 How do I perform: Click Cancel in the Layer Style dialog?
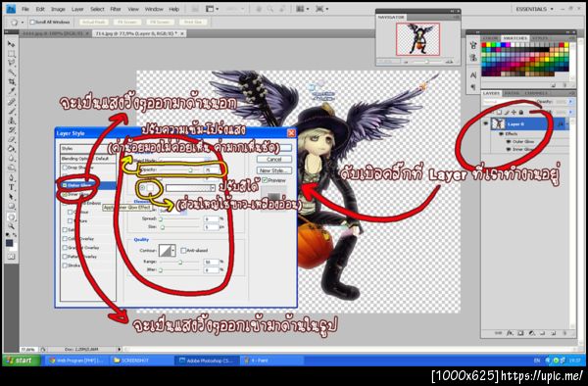274,160
